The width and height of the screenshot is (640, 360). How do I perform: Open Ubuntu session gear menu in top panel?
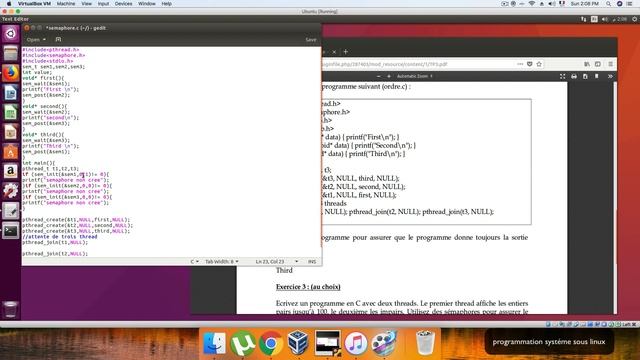(634, 19)
